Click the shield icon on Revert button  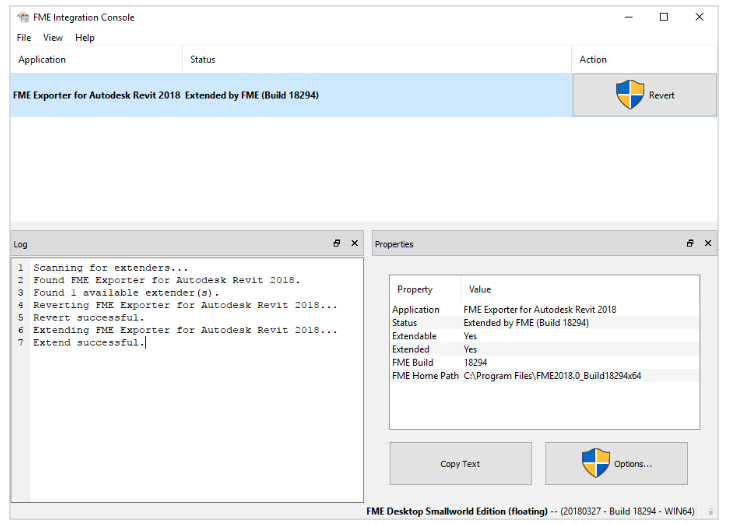coord(630,94)
